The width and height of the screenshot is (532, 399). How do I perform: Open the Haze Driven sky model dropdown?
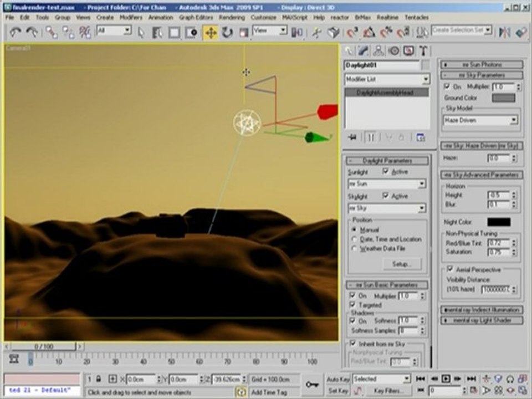tap(480, 120)
